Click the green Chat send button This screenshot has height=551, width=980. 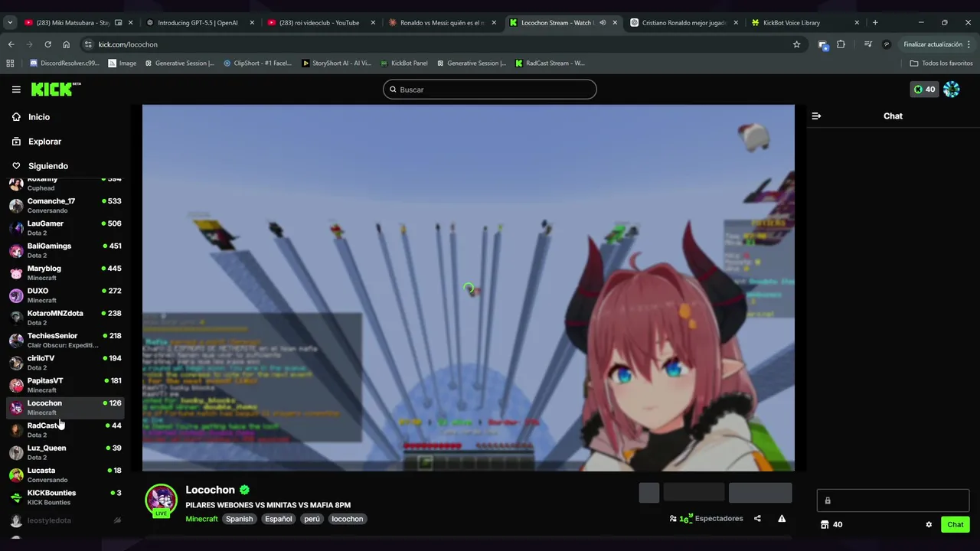(x=955, y=524)
